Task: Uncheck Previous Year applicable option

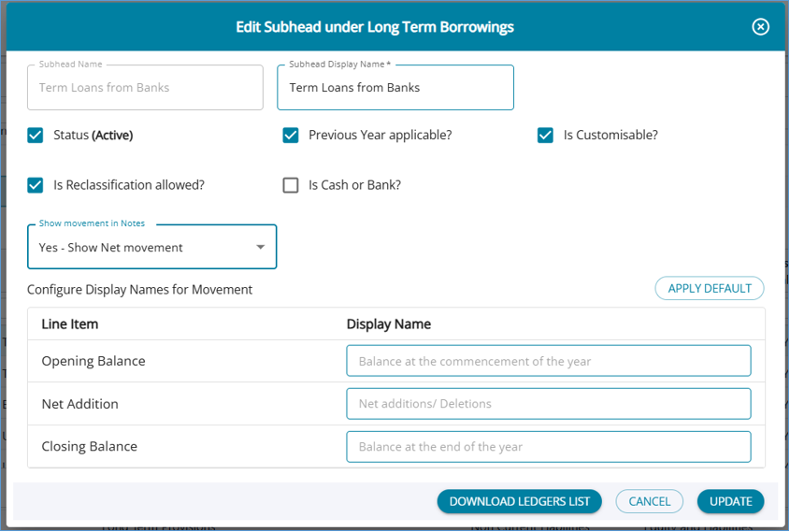Action: [x=291, y=135]
